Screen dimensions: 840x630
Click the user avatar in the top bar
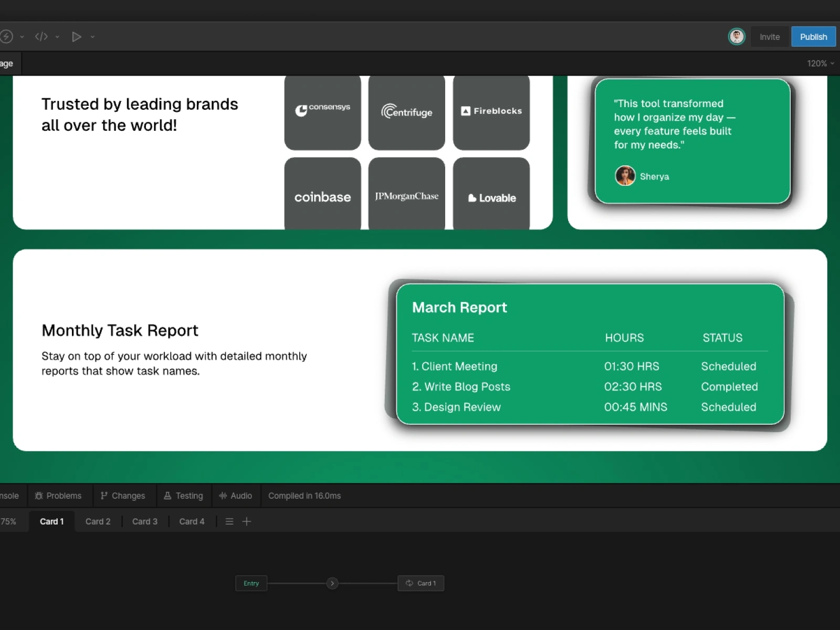click(737, 37)
